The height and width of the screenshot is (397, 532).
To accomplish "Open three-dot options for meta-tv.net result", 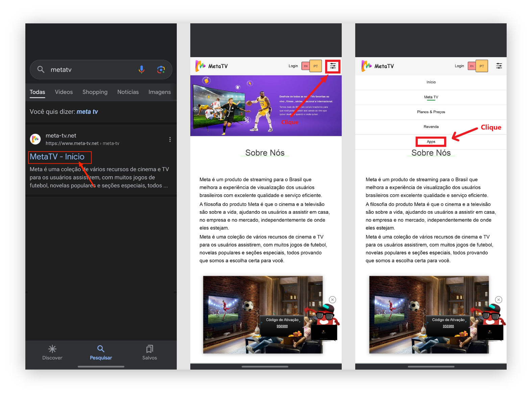I will 170,139.
